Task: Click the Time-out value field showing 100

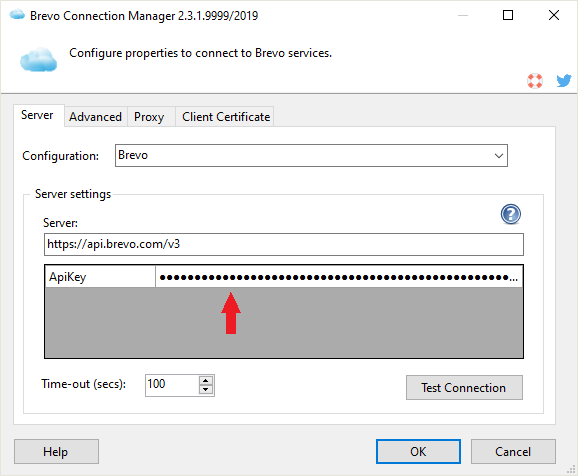Action: 172,385
